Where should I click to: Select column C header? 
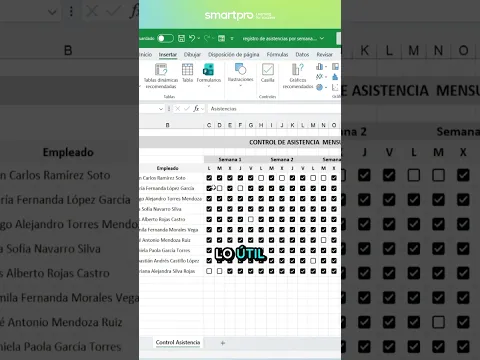(209, 125)
